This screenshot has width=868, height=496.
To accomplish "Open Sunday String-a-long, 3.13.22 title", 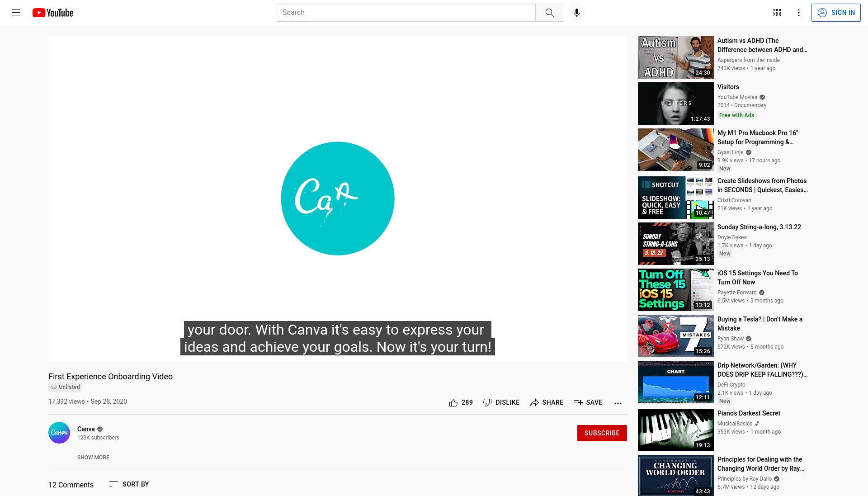I will click(759, 227).
